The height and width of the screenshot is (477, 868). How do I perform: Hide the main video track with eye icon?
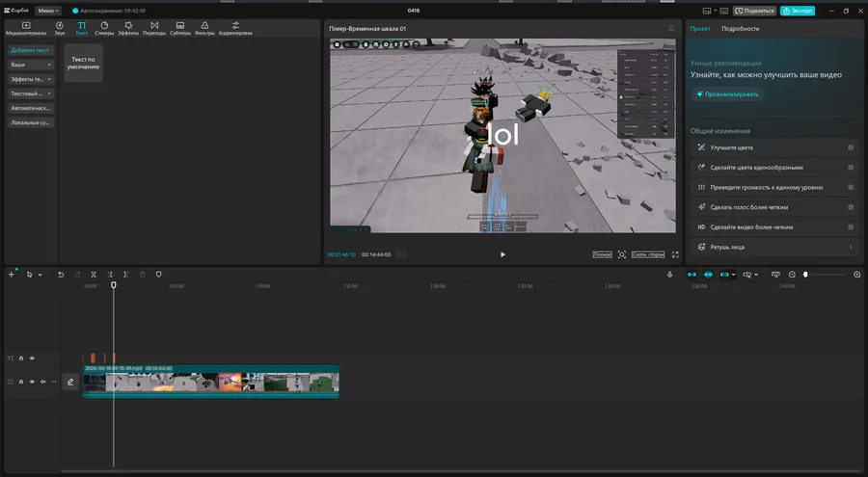pyautogui.click(x=32, y=382)
